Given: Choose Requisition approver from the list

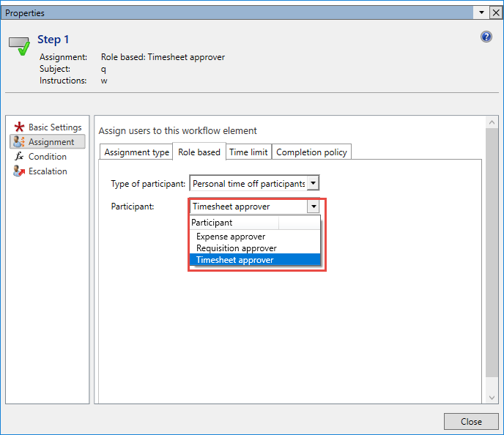Looking at the screenshot, I should pyautogui.click(x=255, y=248).
